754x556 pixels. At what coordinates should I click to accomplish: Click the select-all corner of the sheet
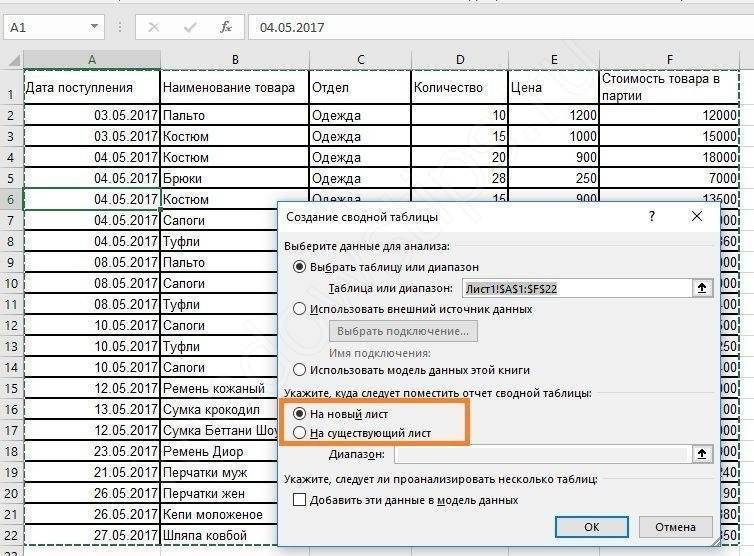pyautogui.click(x=11, y=60)
